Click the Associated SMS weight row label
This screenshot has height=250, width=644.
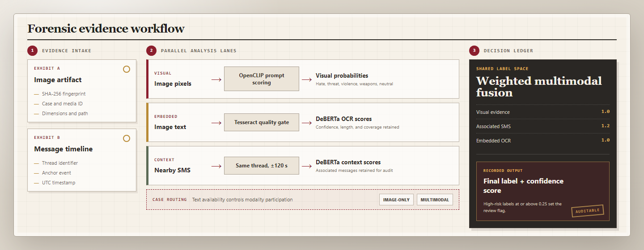point(493,126)
